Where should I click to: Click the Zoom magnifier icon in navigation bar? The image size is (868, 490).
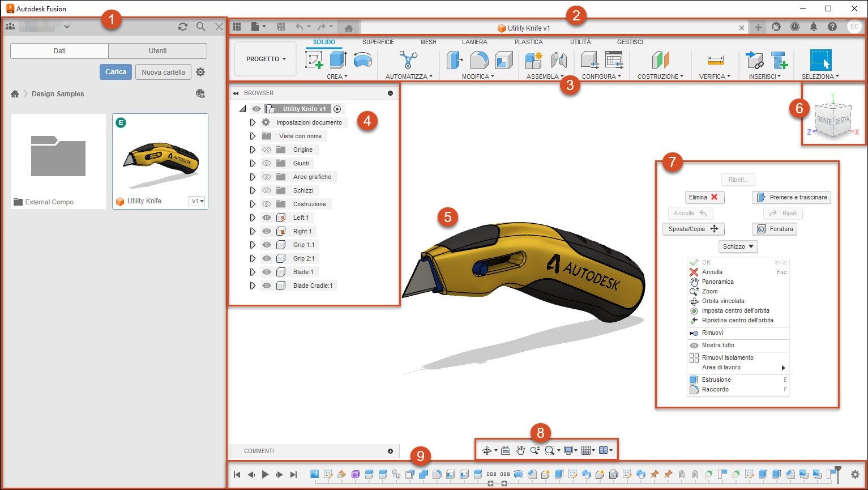point(535,450)
